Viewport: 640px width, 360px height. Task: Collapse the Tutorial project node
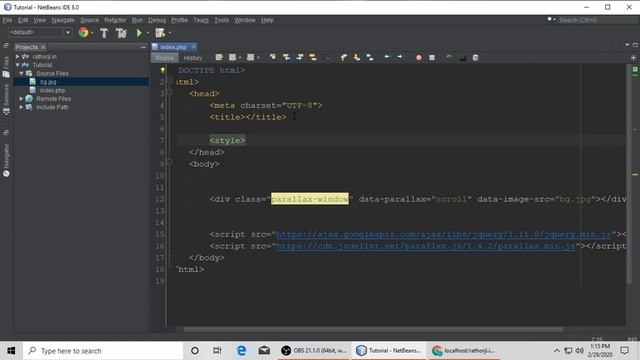click(18, 65)
